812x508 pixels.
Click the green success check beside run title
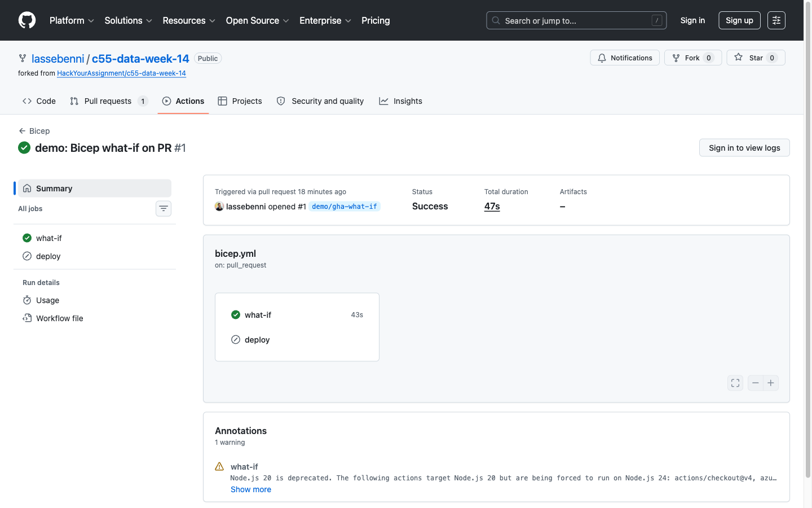coord(24,148)
